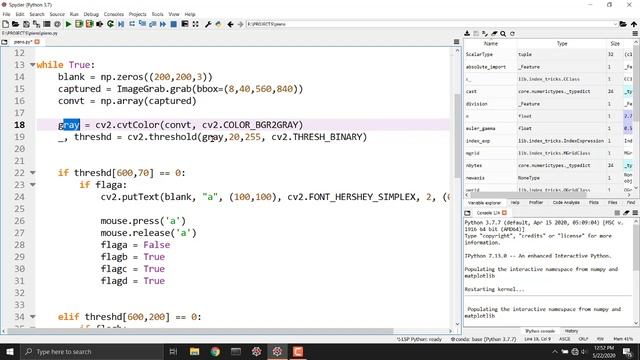Run cell and advance toolbar icon
The image size is (640, 360).
pyautogui.click(x=89, y=24)
